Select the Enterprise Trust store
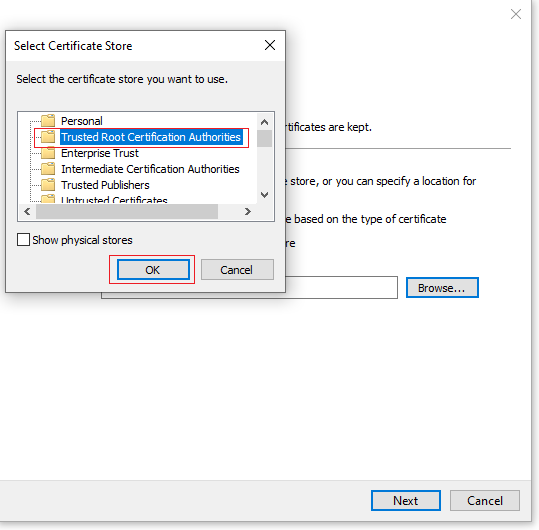This screenshot has height=530, width=539. [100, 153]
